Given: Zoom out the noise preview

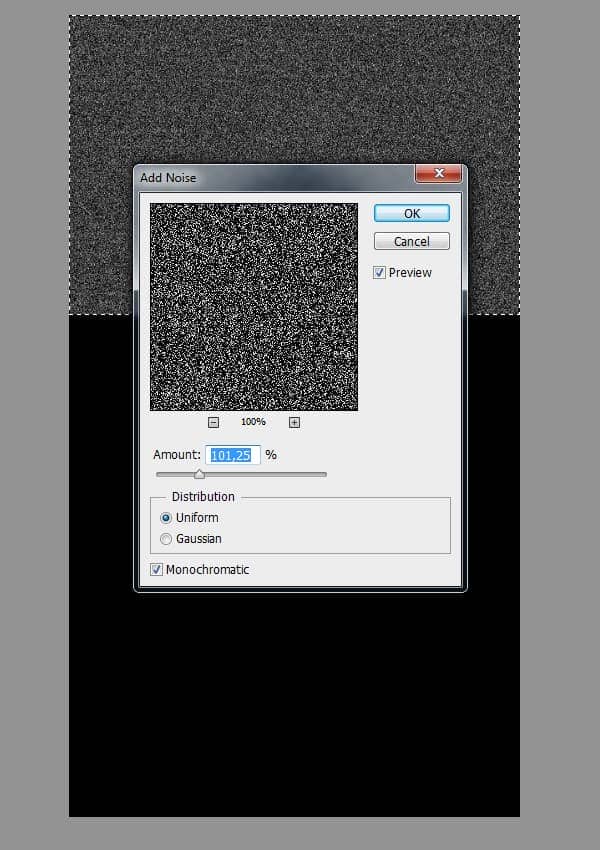Looking at the screenshot, I should tap(214, 422).
